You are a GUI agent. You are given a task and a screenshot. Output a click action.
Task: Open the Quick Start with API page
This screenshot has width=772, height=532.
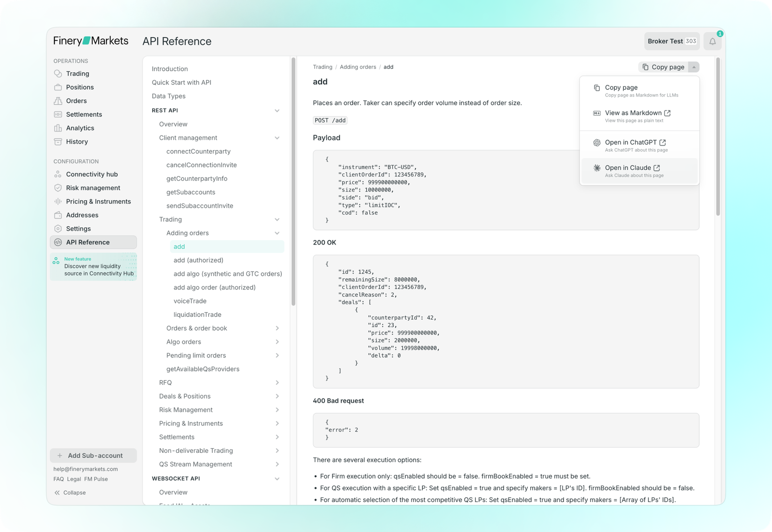click(181, 82)
